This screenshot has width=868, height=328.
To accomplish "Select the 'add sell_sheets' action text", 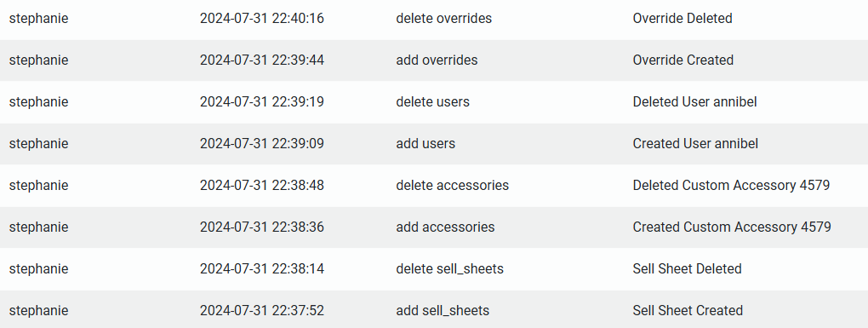I will coord(443,310).
